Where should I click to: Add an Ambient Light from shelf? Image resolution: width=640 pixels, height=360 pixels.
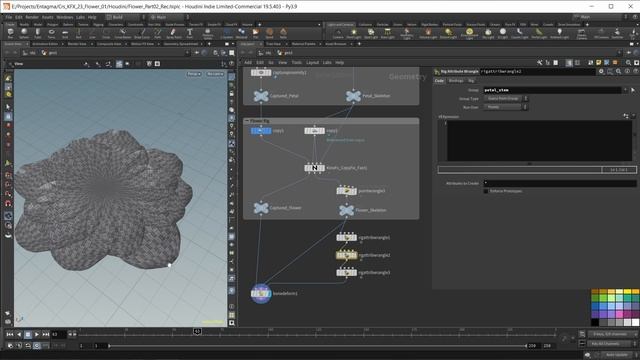tap(559, 33)
